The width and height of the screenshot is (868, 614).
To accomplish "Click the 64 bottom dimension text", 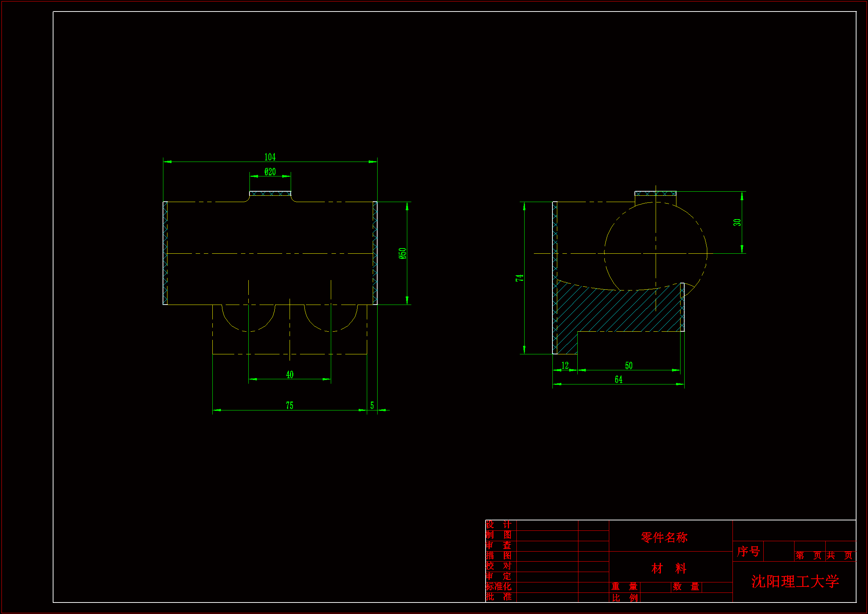I will [x=619, y=380].
